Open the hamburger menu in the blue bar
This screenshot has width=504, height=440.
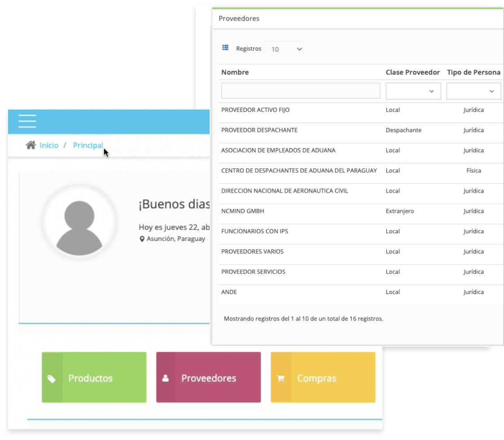coord(27,121)
